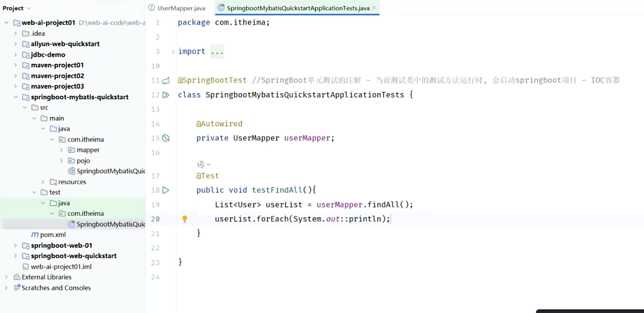Click package com.itheima declaration
The height and width of the screenshot is (313, 644).
[224, 23]
